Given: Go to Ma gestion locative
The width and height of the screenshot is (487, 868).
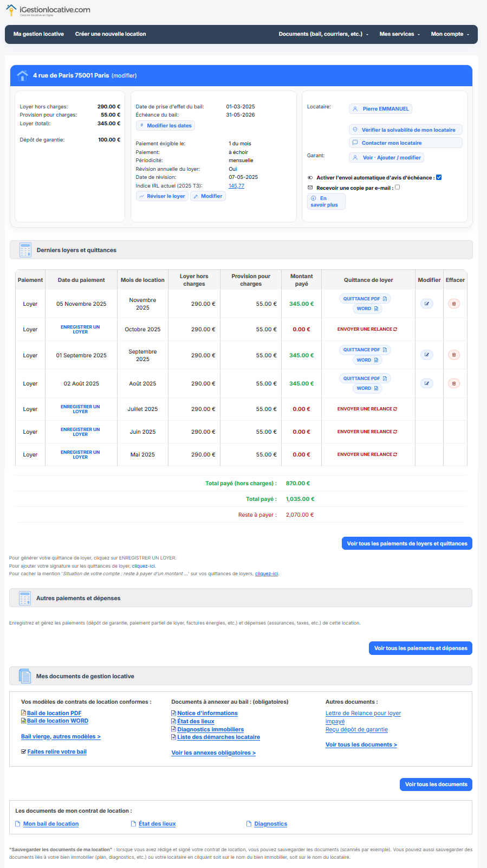Looking at the screenshot, I should click(38, 34).
